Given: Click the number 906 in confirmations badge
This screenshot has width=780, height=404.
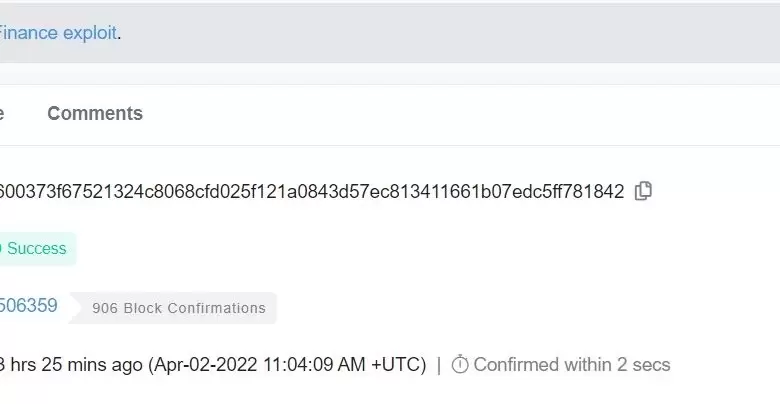Looking at the screenshot, I should [105, 308].
